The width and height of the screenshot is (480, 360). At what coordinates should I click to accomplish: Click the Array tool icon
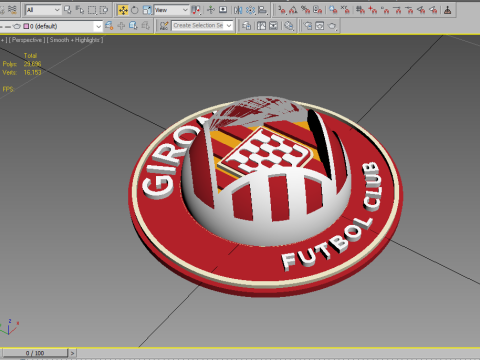[x=250, y=10]
